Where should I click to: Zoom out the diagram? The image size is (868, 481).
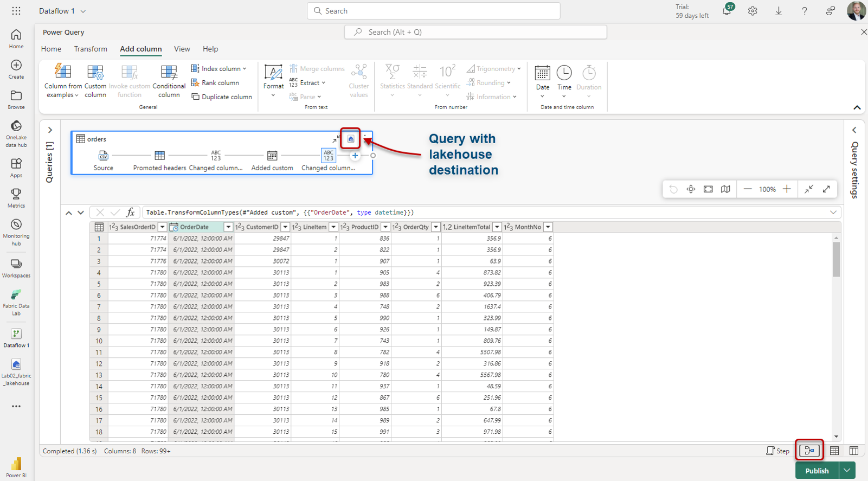[x=748, y=189]
